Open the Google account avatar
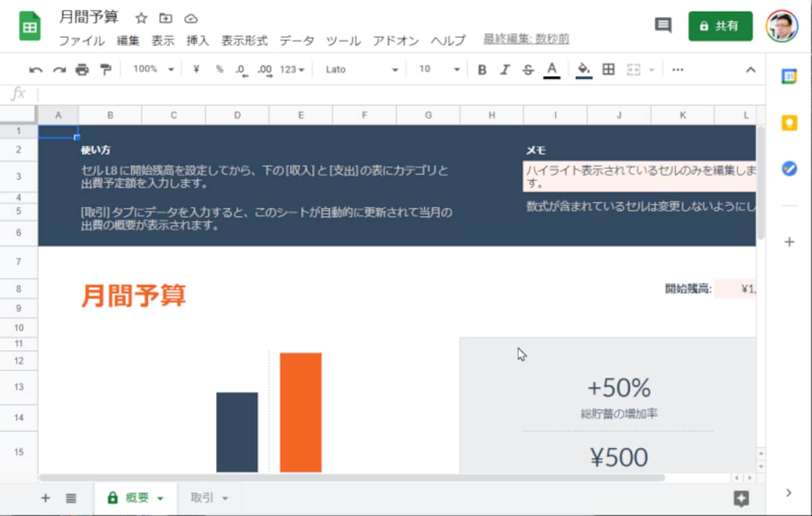Screen dimensions: 812x516 (782, 26)
